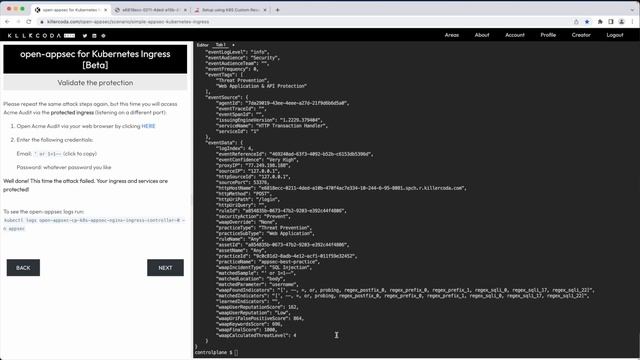Screen dimensions: 640x360
Task: Open the Creator page
Action: pyautogui.click(x=581, y=35)
